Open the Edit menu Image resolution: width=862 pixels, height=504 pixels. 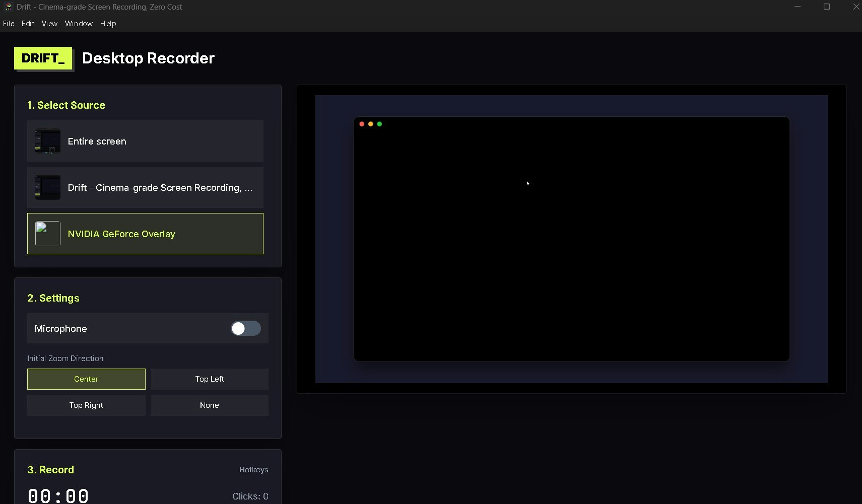(x=28, y=24)
